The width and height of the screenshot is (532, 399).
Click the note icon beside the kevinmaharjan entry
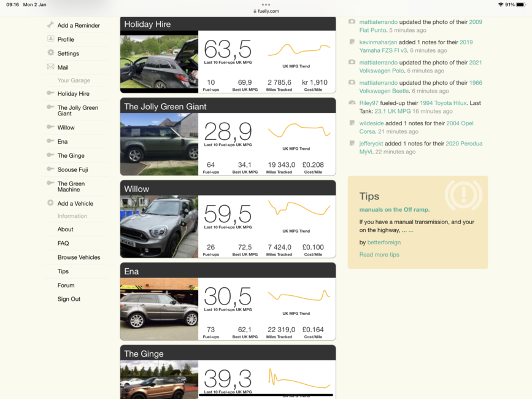click(x=352, y=42)
